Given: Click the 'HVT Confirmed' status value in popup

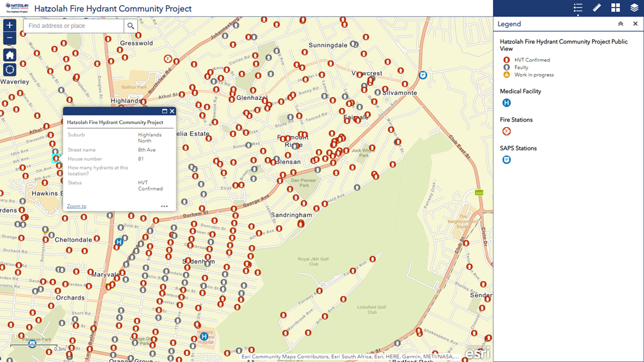Looking at the screenshot, I should (x=151, y=186).
